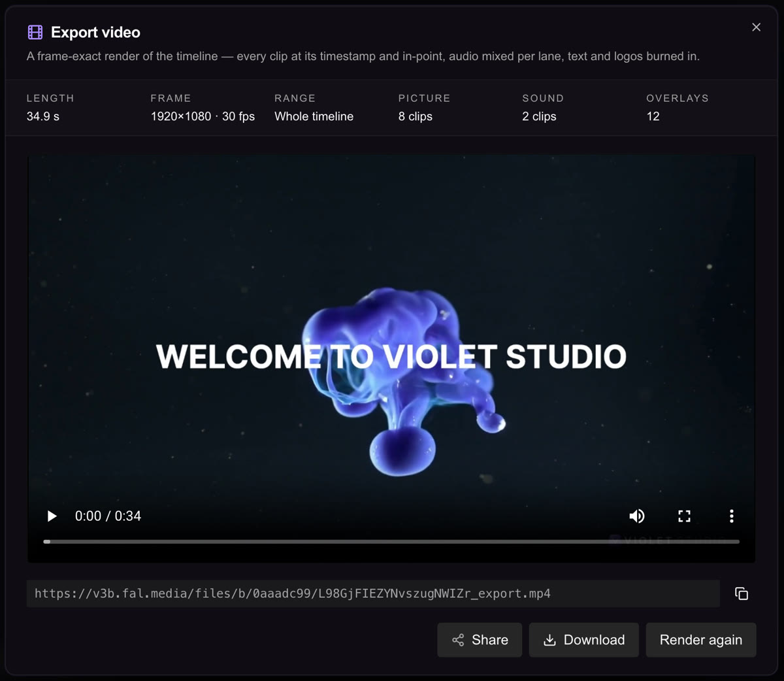Click the 34.9 s length value
Image resolution: width=784 pixels, height=681 pixels.
pyautogui.click(x=43, y=116)
